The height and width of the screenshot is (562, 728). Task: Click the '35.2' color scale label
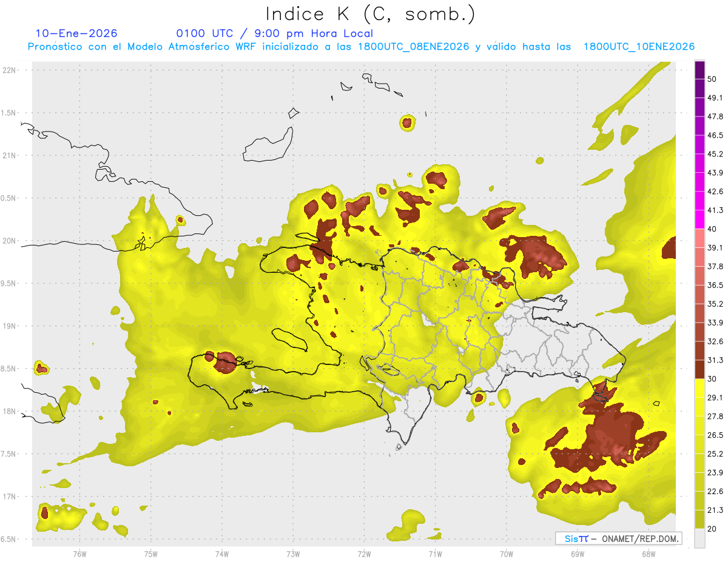715,304
